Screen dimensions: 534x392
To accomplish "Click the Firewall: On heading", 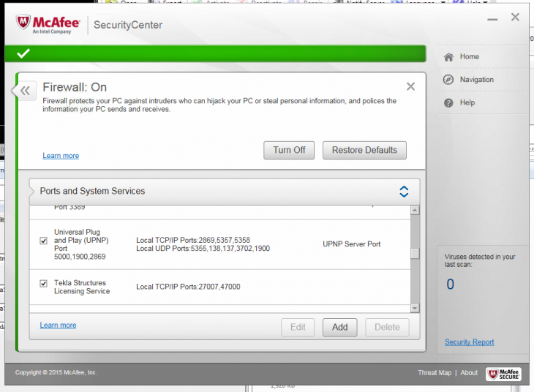I will point(75,87).
